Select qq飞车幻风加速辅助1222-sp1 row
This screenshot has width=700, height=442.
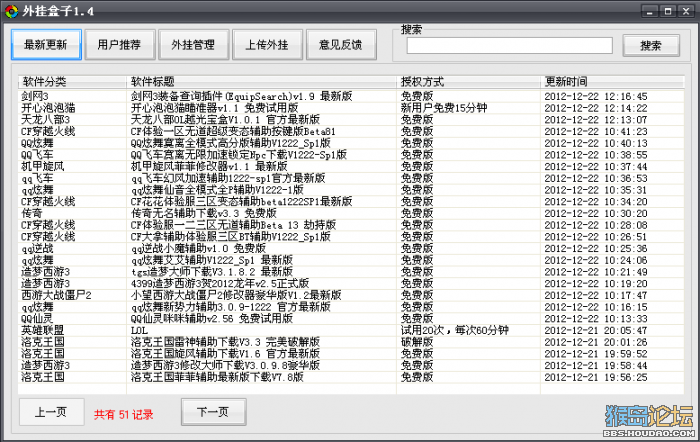tap(351, 178)
